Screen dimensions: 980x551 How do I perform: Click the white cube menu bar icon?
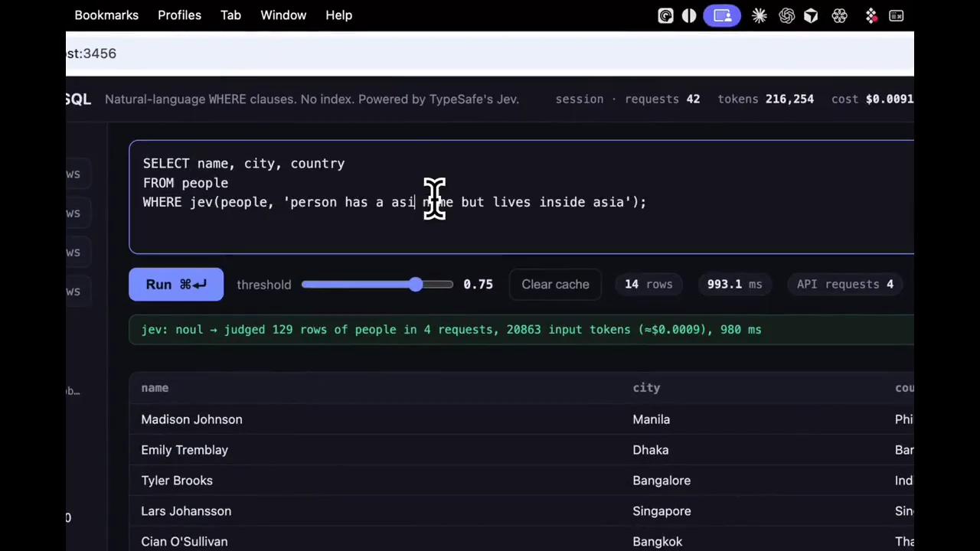point(811,15)
